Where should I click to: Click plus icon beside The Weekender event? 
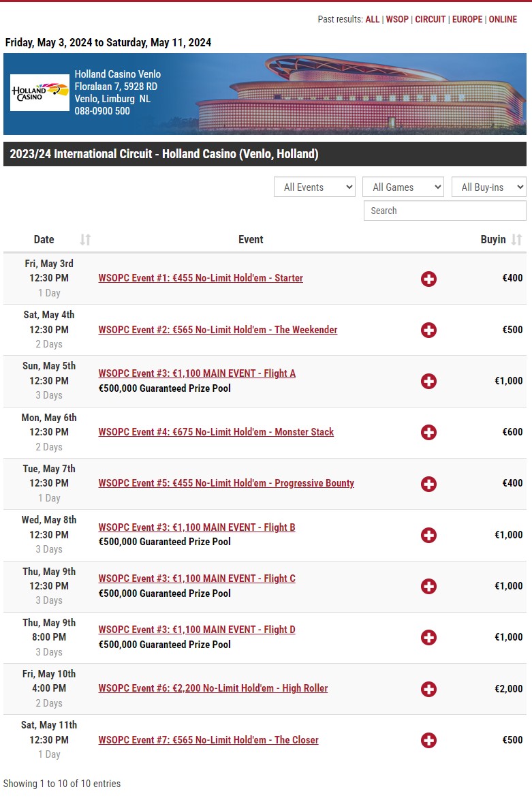tap(428, 330)
